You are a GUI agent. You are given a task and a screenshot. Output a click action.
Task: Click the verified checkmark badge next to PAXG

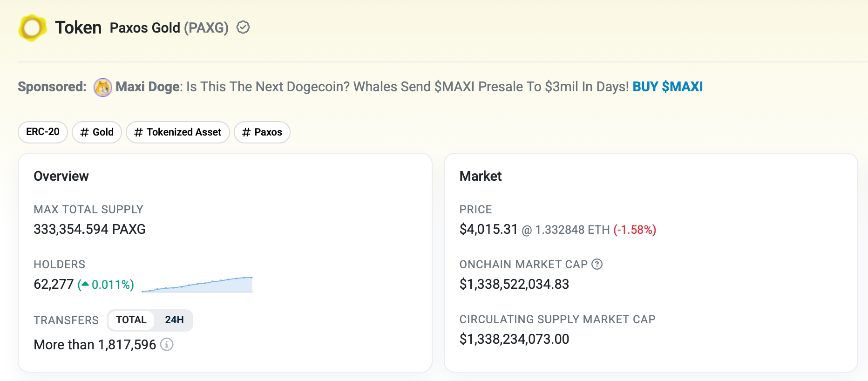click(243, 27)
